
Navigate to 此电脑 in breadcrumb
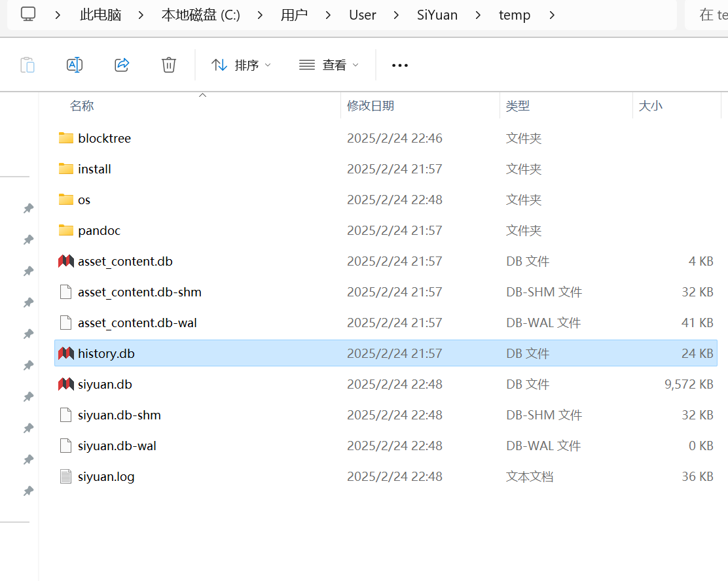(x=100, y=15)
